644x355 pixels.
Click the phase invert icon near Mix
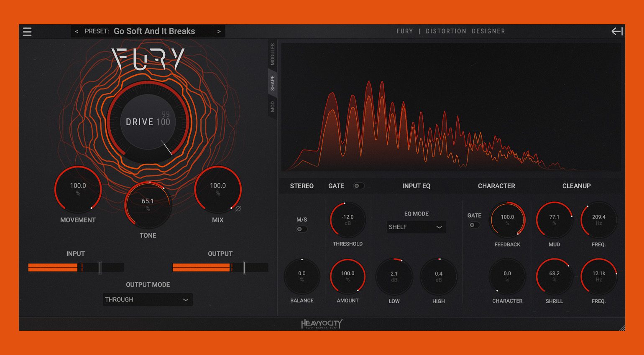[x=238, y=209]
